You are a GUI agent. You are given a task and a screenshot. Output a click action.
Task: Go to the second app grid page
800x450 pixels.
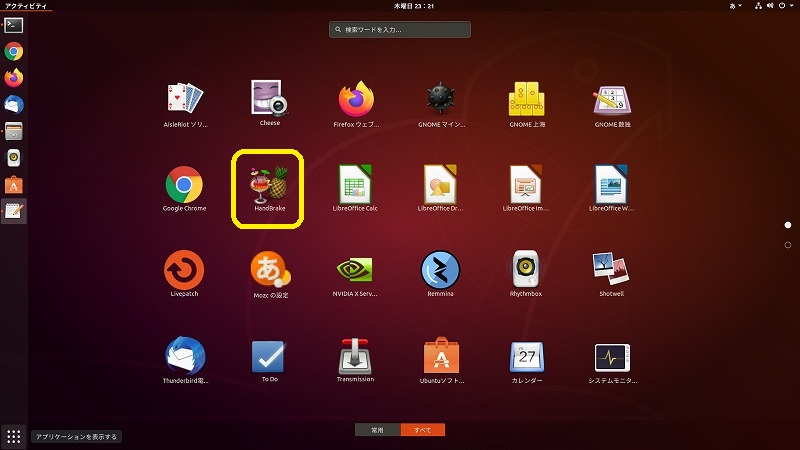pyautogui.click(x=788, y=245)
